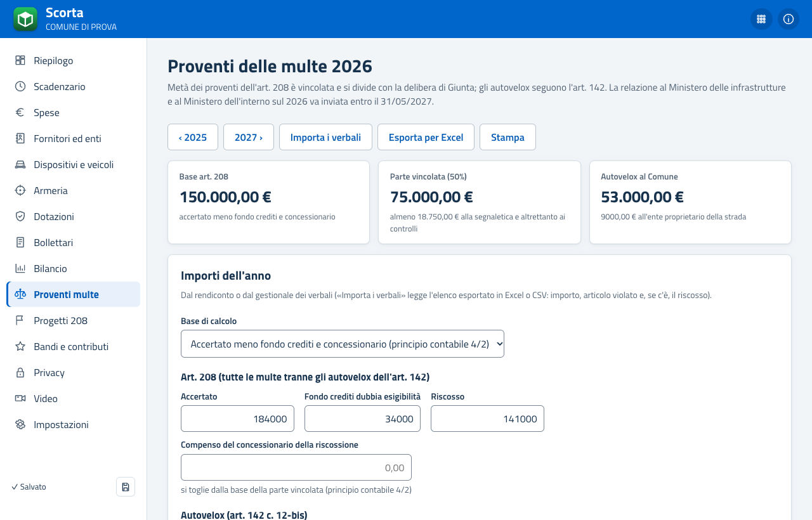Screen dimensions: 812x520
Task: Click the Accertato field showing 184000
Action: pos(237,419)
